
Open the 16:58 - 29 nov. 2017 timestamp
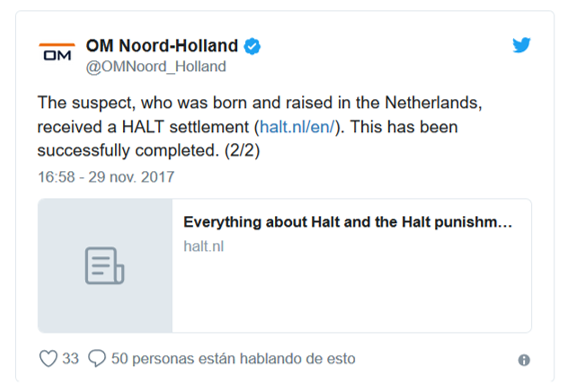tap(106, 177)
